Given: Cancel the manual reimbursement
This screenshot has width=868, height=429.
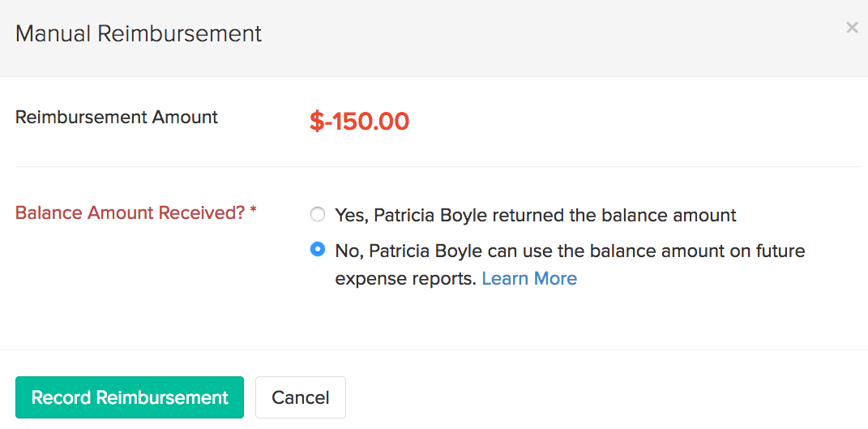Looking at the screenshot, I should coord(300,397).
